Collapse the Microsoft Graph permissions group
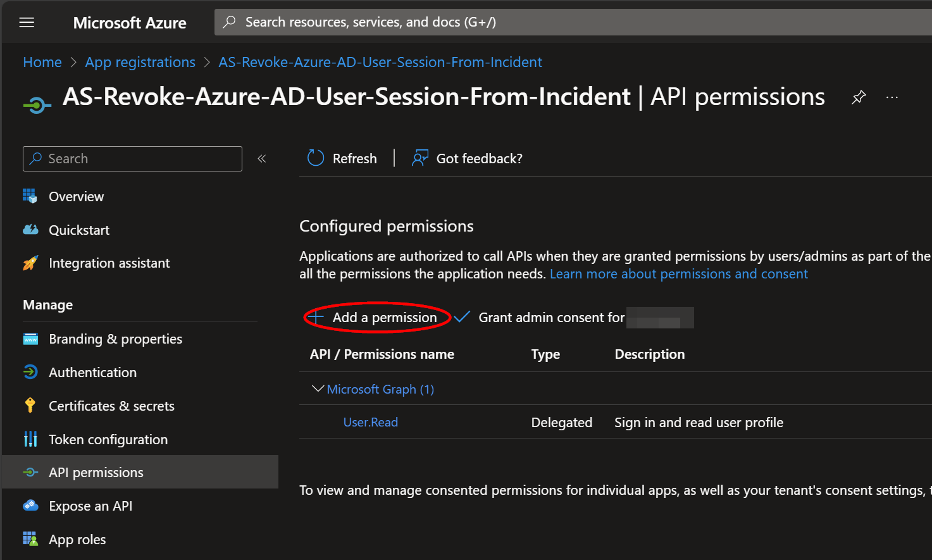The height and width of the screenshot is (560, 932). pyautogui.click(x=318, y=389)
